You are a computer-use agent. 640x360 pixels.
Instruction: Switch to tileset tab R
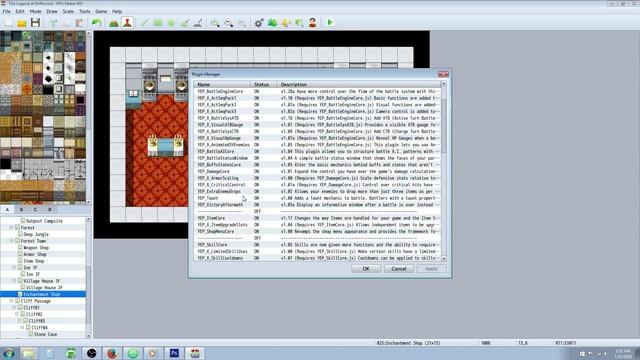click(50, 209)
